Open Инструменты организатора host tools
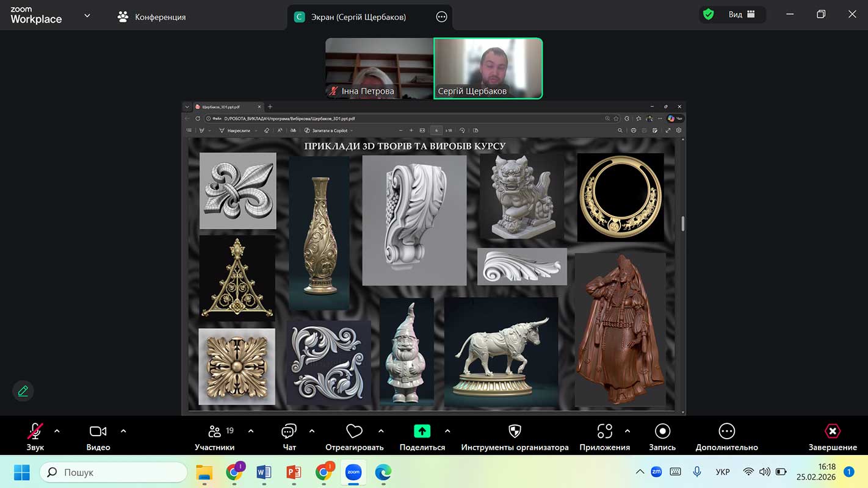Screen dimensions: 868x488 pyautogui.click(x=515, y=432)
